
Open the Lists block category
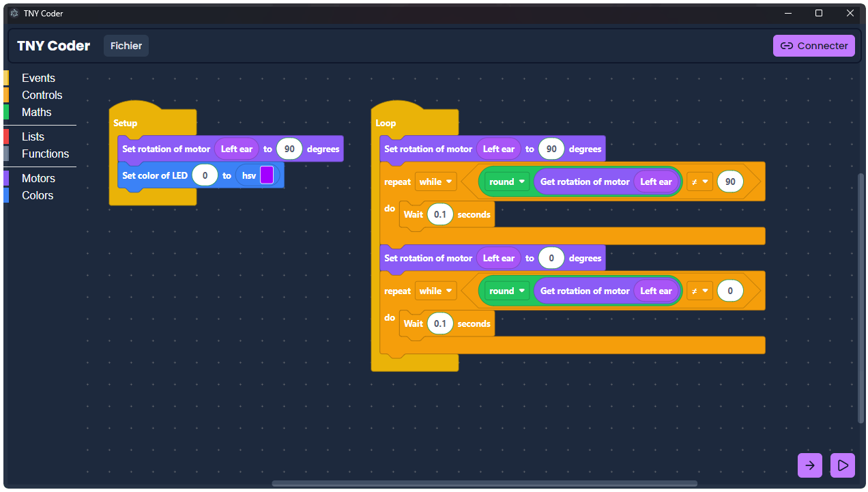pyautogui.click(x=32, y=136)
